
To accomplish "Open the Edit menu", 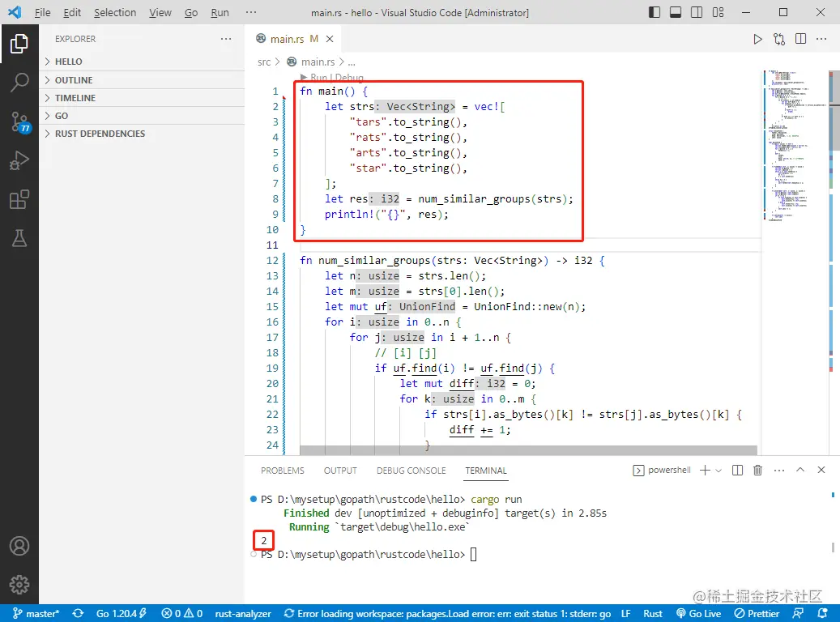I will tap(72, 12).
